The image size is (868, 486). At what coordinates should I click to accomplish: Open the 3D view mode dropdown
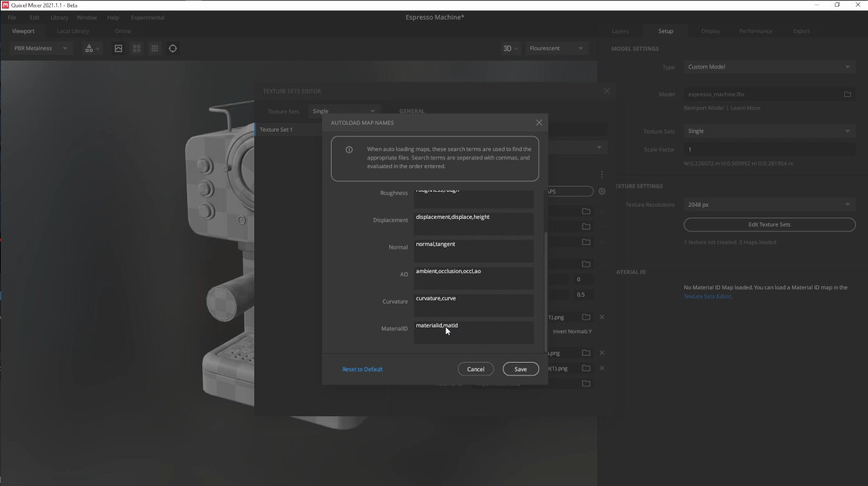coord(510,48)
